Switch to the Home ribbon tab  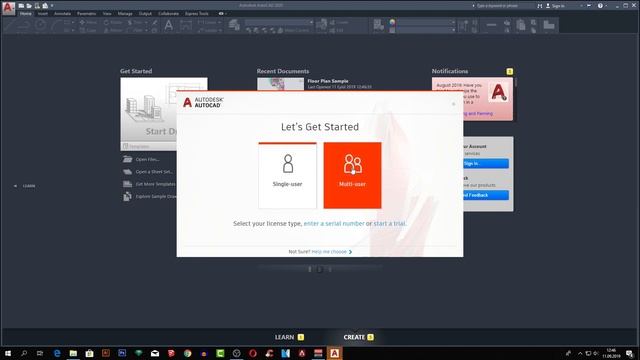click(25, 13)
